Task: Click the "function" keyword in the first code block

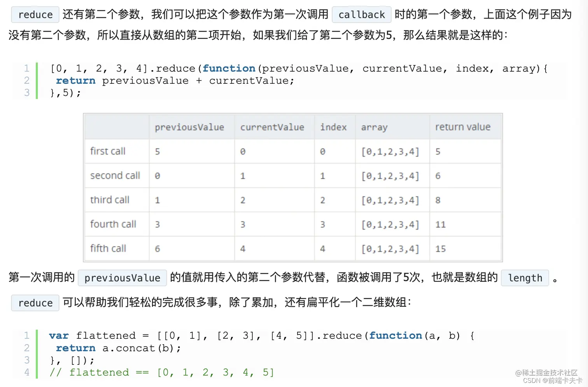Action: (229, 69)
